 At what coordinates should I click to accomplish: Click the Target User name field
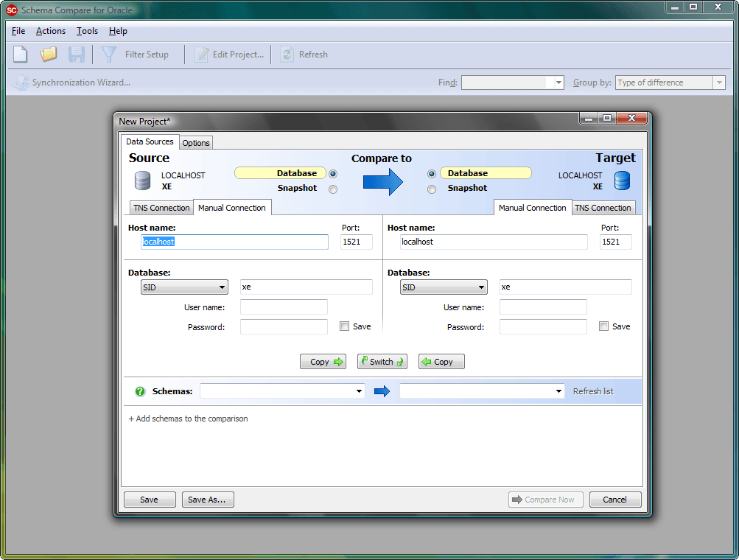point(543,307)
